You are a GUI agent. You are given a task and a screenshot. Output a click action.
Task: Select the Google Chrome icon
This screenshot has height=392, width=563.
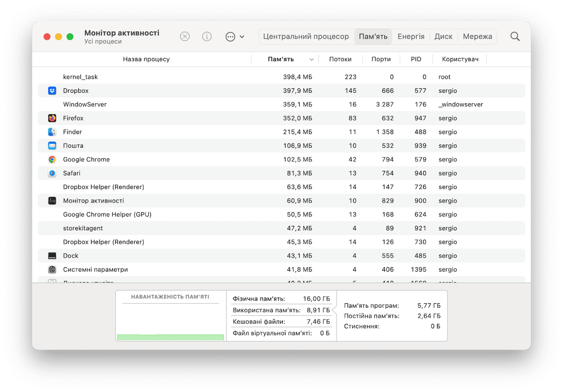[x=52, y=159]
